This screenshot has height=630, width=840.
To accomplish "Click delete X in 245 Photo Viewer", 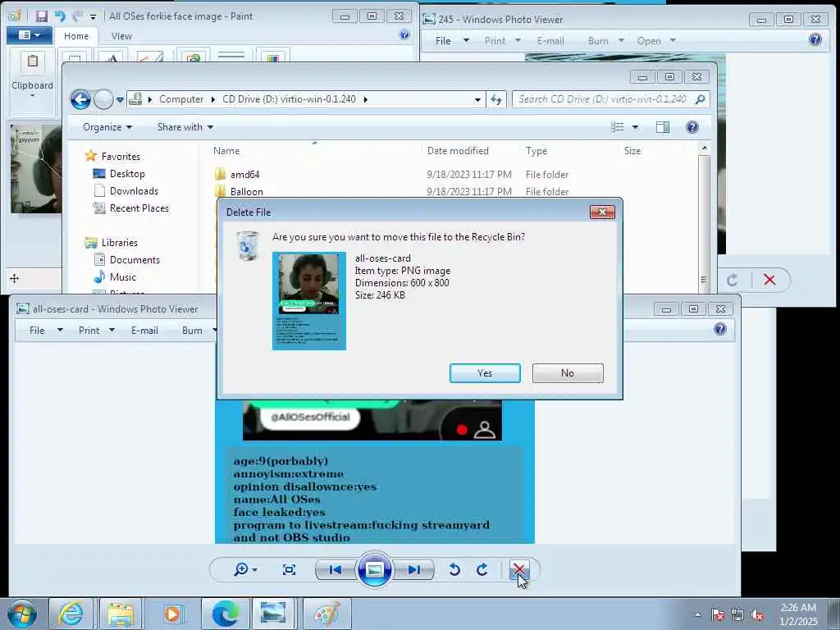I will (769, 280).
